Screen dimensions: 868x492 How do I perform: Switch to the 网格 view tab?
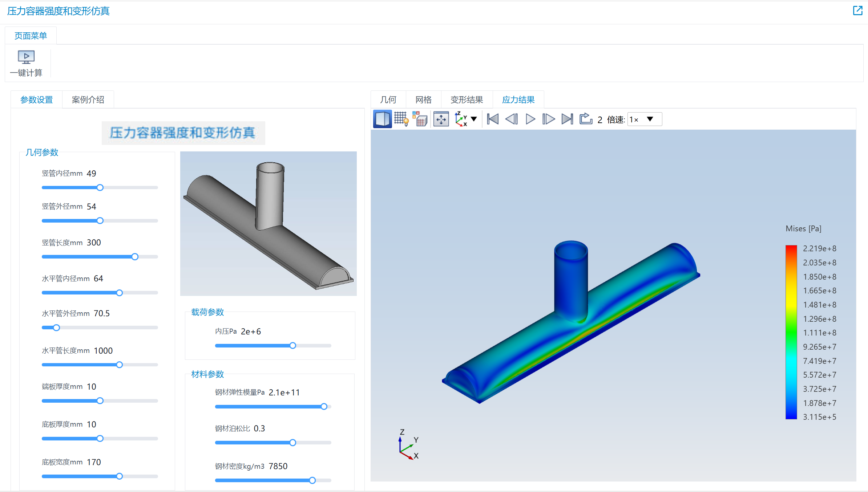(x=424, y=99)
